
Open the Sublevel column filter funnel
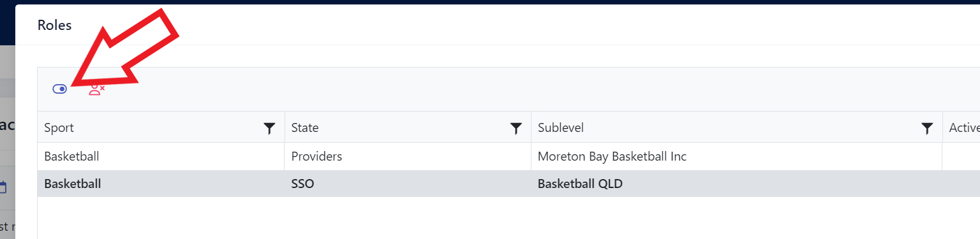pyautogui.click(x=927, y=129)
